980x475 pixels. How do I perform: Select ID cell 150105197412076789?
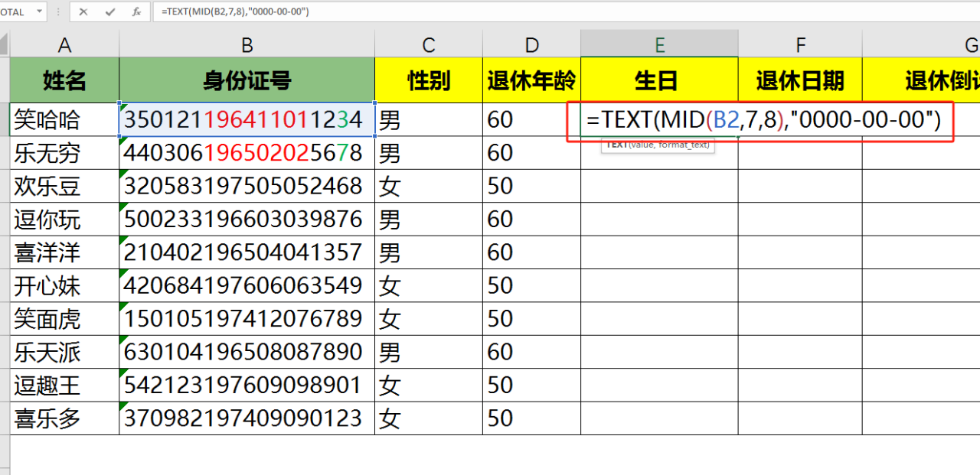coord(247,318)
